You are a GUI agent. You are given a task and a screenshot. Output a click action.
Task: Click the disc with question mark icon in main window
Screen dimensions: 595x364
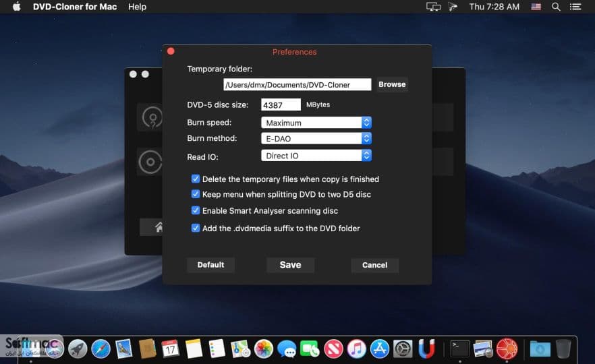click(152, 117)
